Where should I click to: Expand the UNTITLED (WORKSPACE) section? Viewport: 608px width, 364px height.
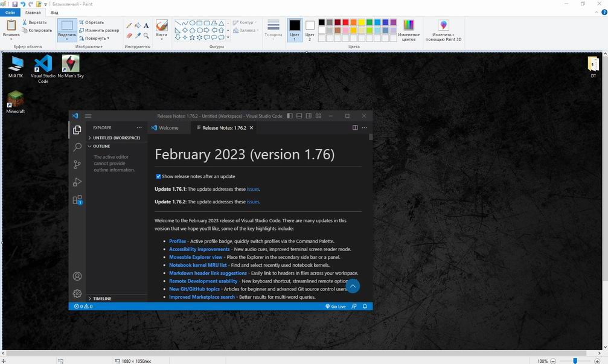point(117,138)
